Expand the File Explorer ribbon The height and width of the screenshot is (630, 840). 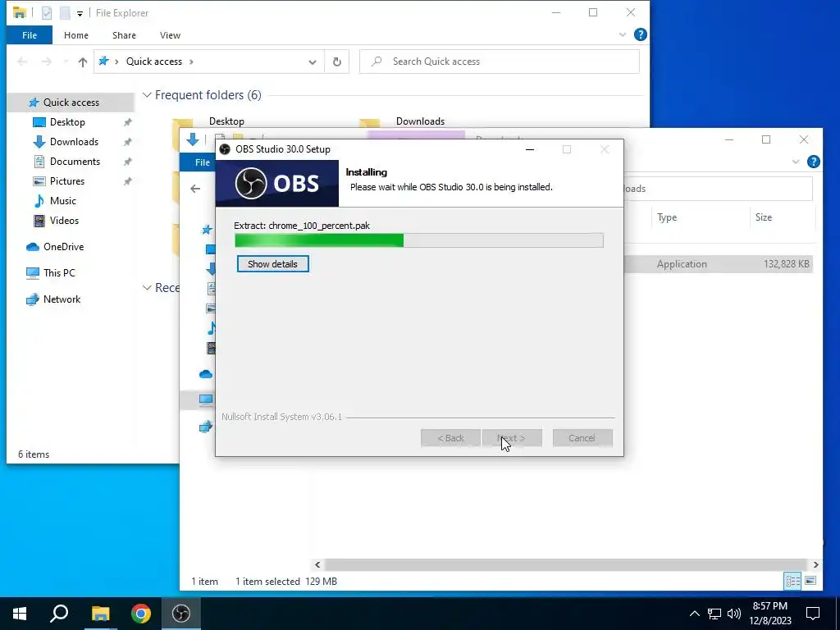623,34
